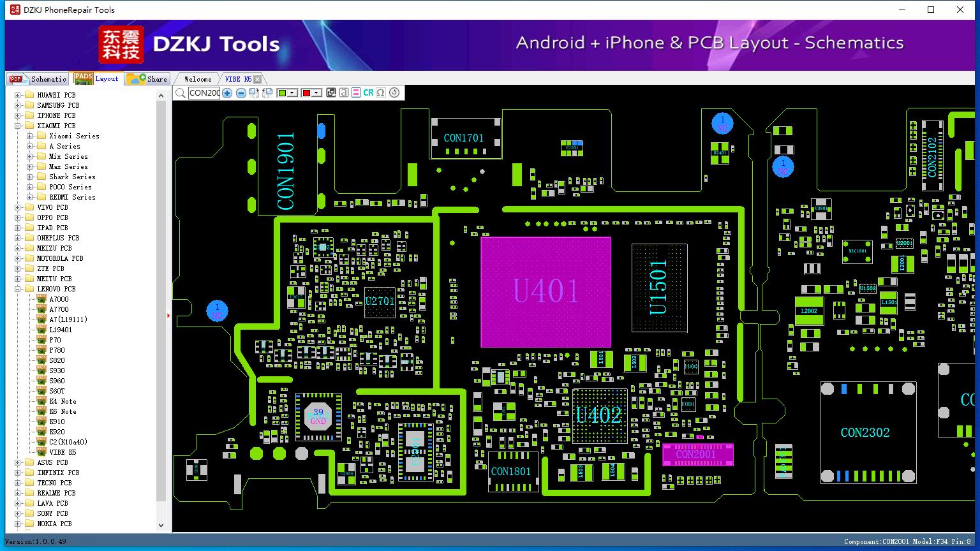Viewport: 980px width, 551px height.
Task: Select the PADS Layout tab
Action: (96, 78)
